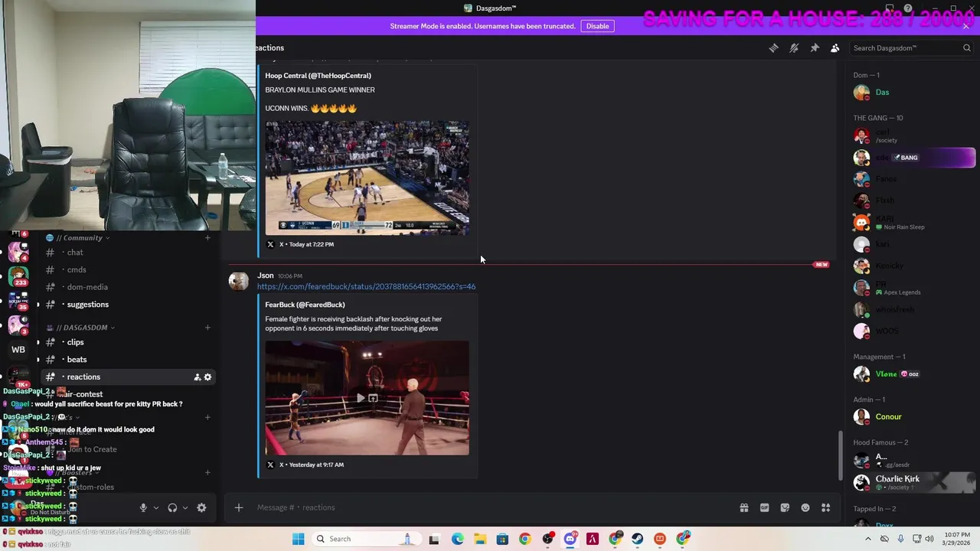
Task: Open Microsoft Edge from taskbar
Action: coord(458,539)
